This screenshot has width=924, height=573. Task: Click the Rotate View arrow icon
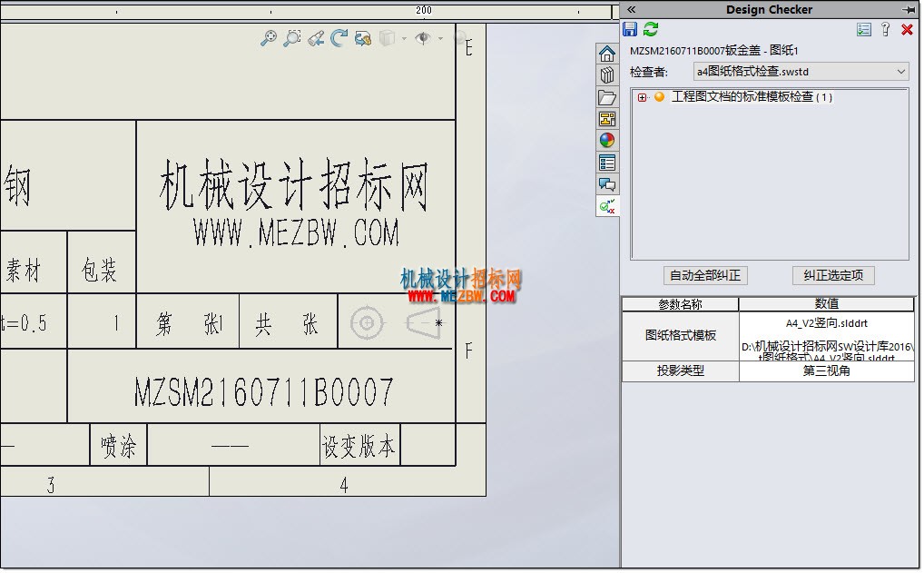339,38
